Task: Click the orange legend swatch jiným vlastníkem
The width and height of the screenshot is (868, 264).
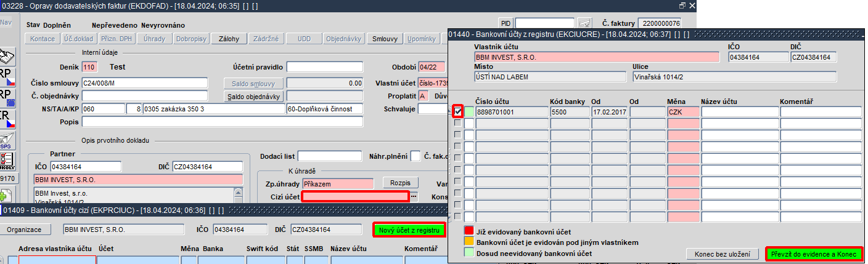Action: pos(468,242)
